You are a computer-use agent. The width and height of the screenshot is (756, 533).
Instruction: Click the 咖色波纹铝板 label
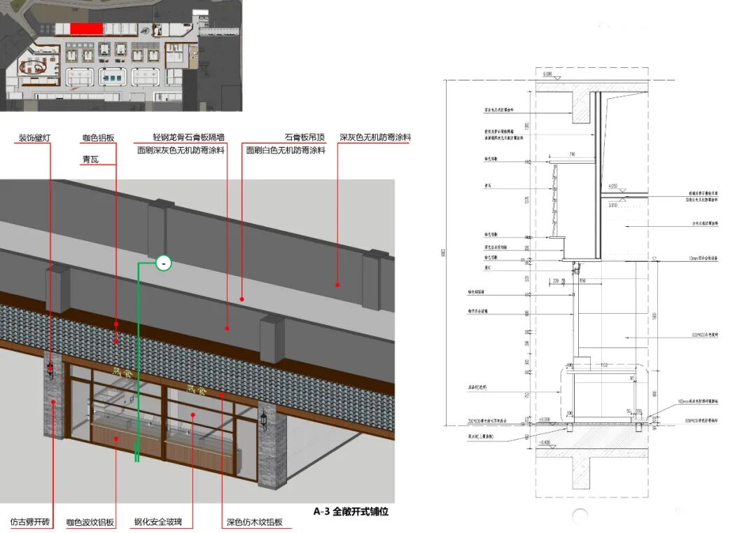click(90, 522)
